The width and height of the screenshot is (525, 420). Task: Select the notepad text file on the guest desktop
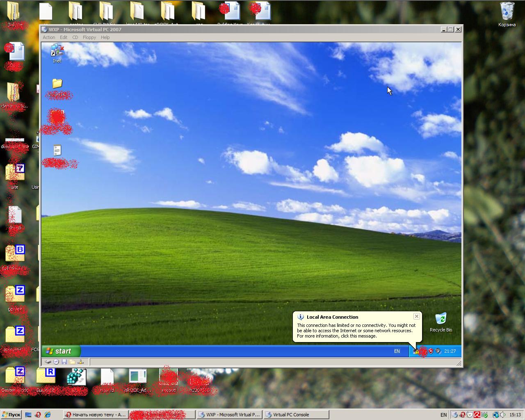[x=57, y=150]
